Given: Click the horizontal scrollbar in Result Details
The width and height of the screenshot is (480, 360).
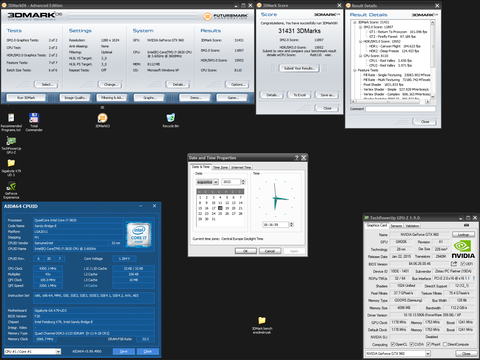Looking at the screenshot, I should coord(390,101).
